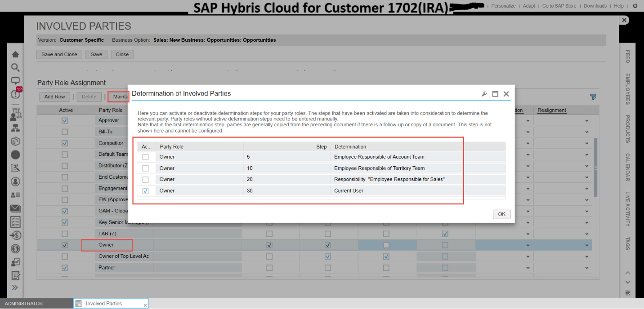Open the envelope icon in the sidebar
Screen dimensions: 644x309
[15, 208]
